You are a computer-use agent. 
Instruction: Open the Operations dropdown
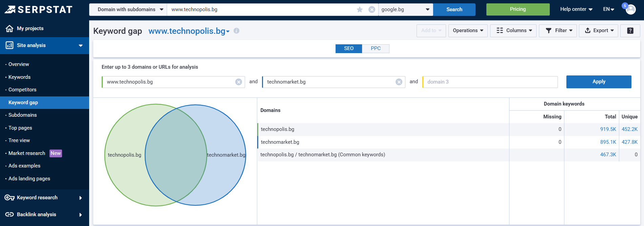(x=468, y=30)
